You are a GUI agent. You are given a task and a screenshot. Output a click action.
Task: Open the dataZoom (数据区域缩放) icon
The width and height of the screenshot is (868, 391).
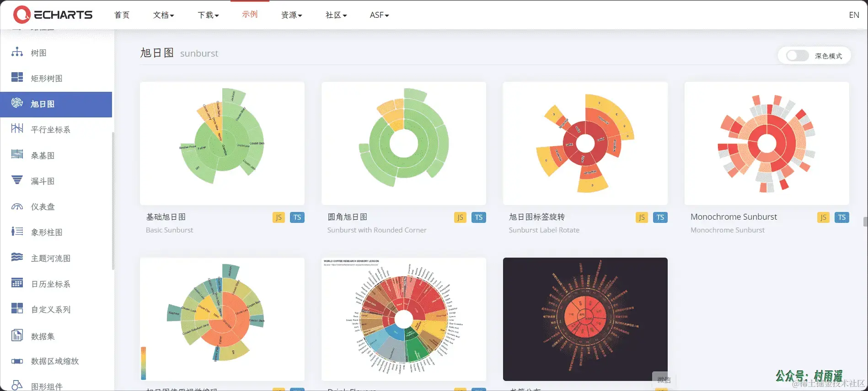pyautogui.click(x=17, y=361)
